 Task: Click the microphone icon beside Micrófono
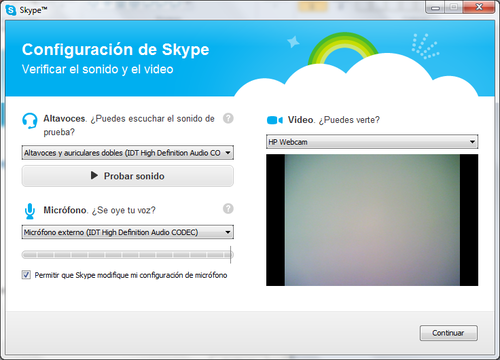30,211
